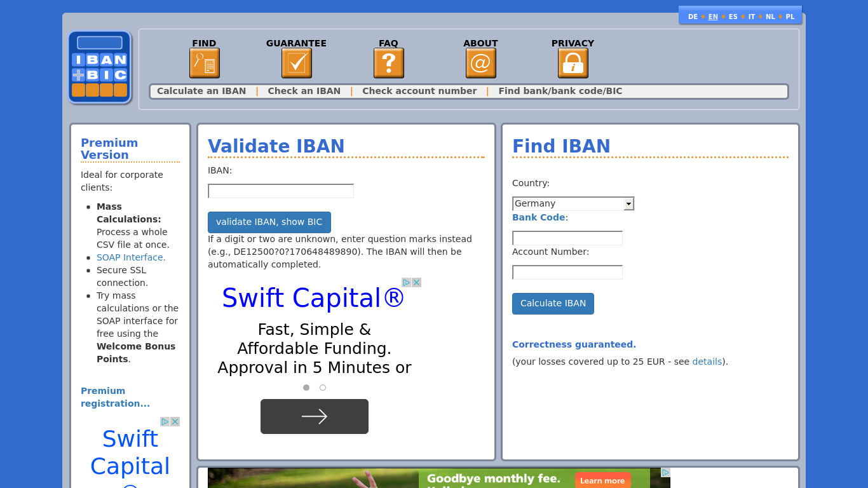Select the 'Check an IBAN' menu item
Screen dimensions: 868x488
[304, 91]
